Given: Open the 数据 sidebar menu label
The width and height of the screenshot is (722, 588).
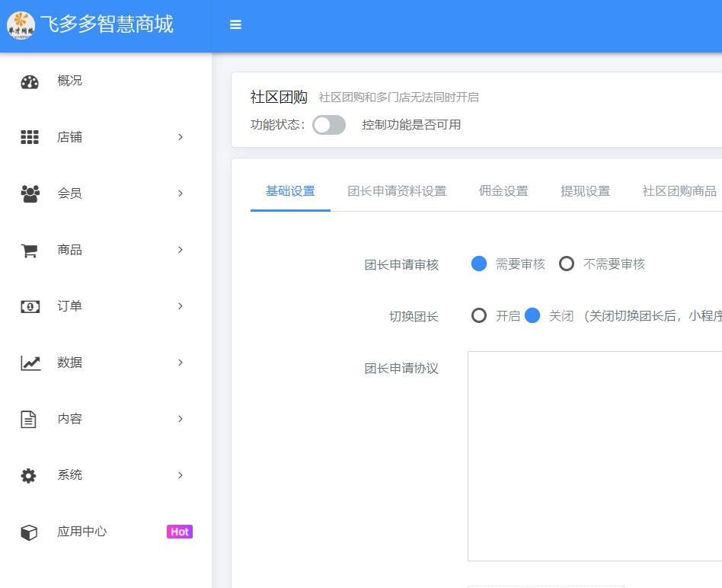Looking at the screenshot, I should click(69, 363).
